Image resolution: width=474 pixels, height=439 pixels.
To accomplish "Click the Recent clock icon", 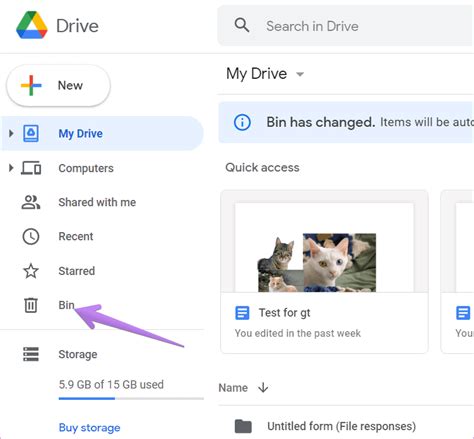I will click(x=31, y=236).
